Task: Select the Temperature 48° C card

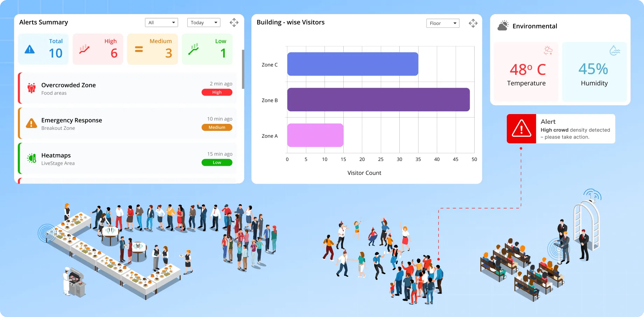Action: (526, 72)
